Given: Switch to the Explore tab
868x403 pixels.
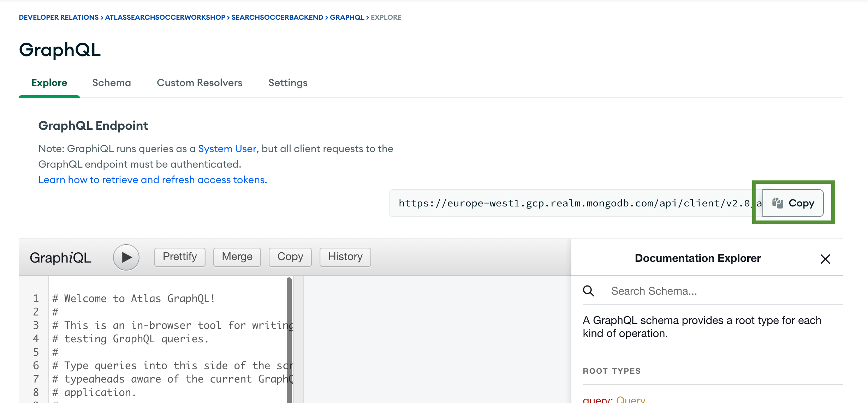Looking at the screenshot, I should pyautogui.click(x=49, y=83).
